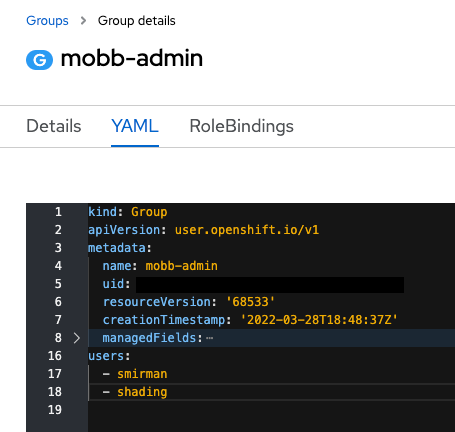
Task: Click the user entry 'smirman'
Action: click(142, 374)
